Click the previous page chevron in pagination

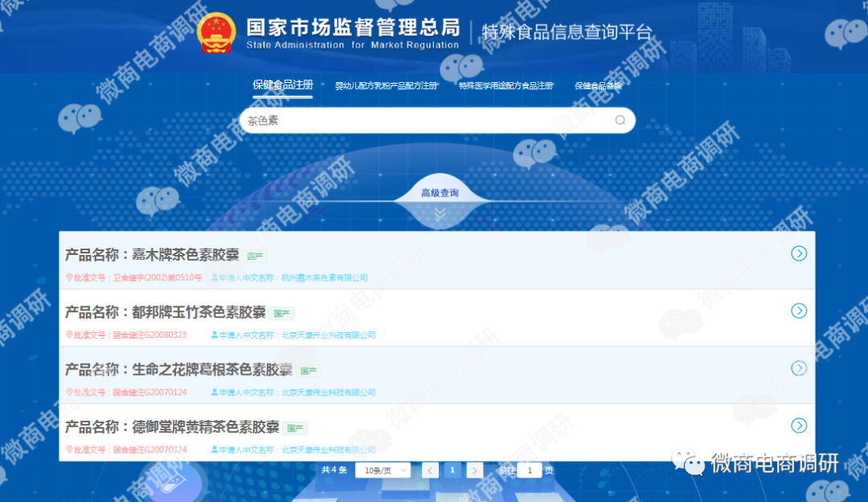point(430,470)
